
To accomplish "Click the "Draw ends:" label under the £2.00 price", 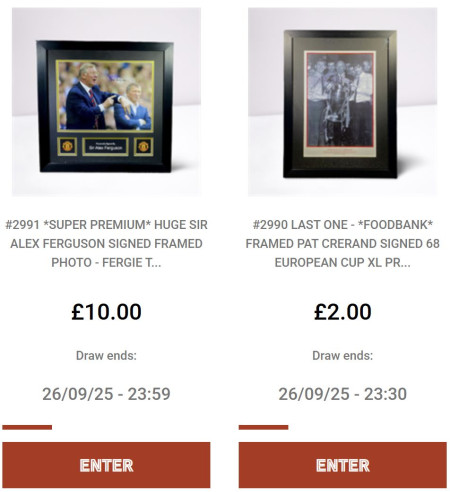I will (x=343, y=356).
